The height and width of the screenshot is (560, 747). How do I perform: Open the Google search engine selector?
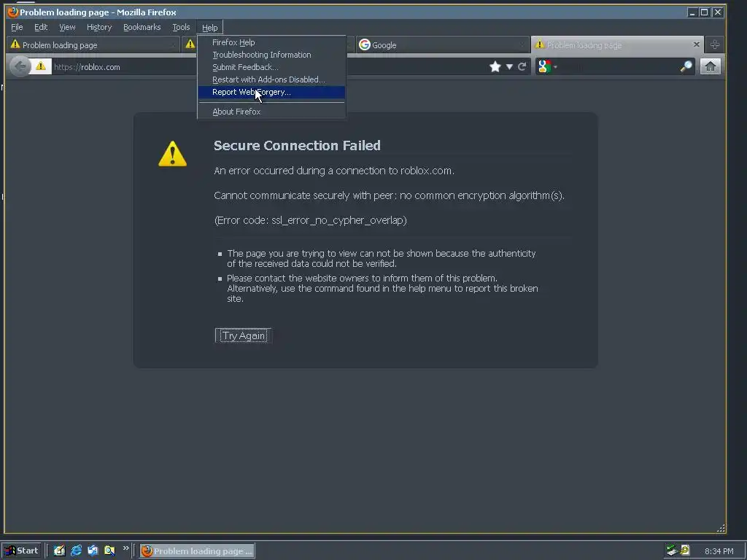pos(547,66)
